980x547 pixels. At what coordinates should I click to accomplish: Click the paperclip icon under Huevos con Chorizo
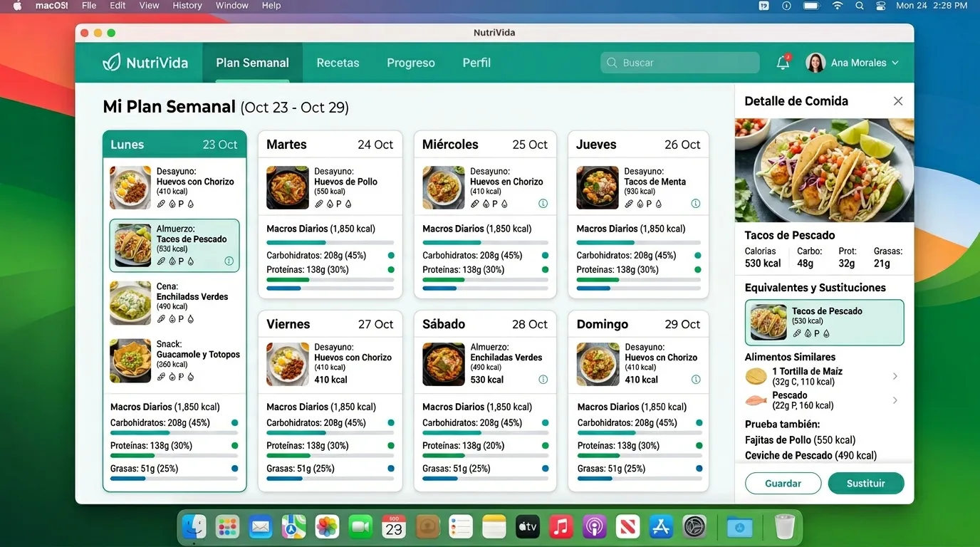160,204
